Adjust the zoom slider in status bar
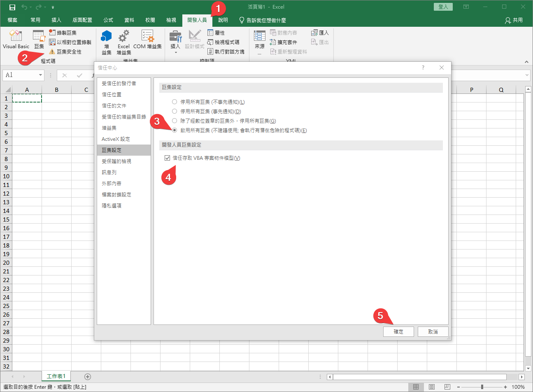The image size is (533, 392). (482, 387)
